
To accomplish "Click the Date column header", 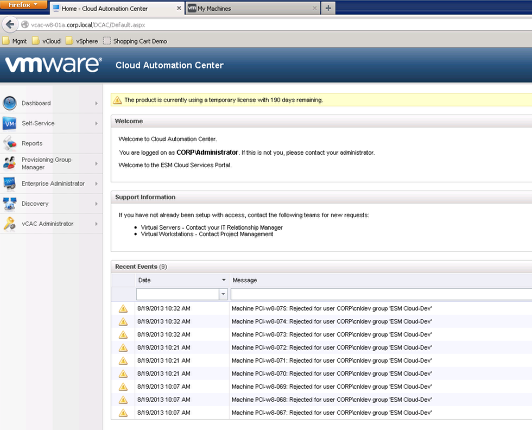I will [x=182, y=280].
